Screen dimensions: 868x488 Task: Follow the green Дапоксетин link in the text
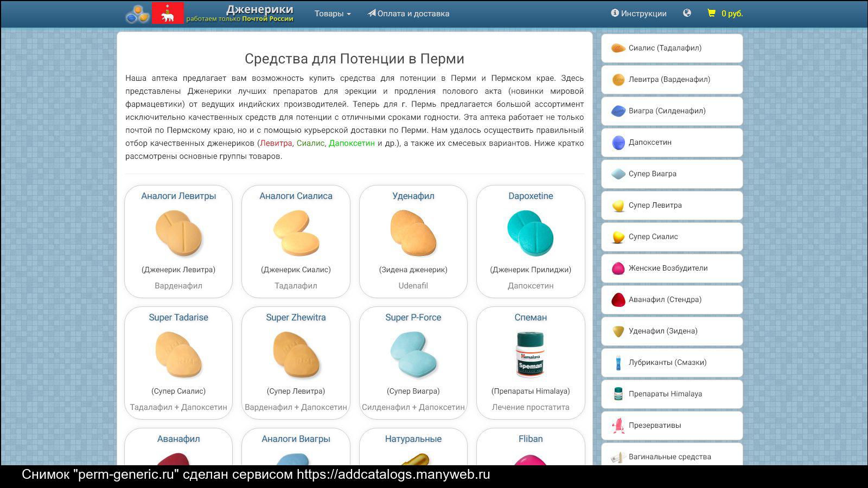point(352,143)
